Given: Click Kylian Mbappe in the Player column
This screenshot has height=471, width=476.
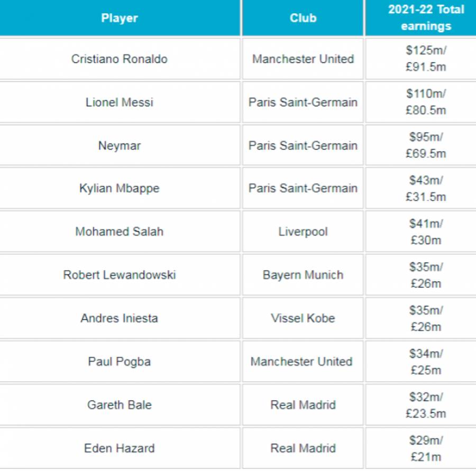Looking at the screenshot, I should [120, 189].
